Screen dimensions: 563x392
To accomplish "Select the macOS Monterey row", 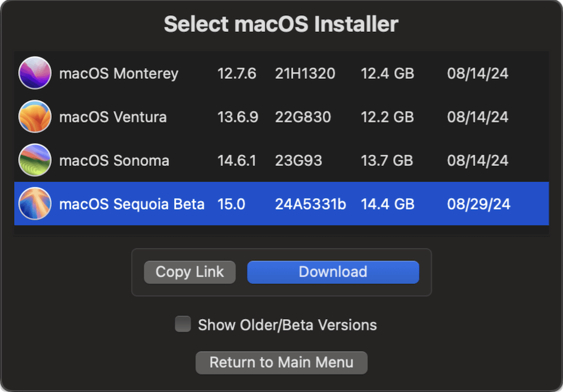I will [x=281, y=73].
